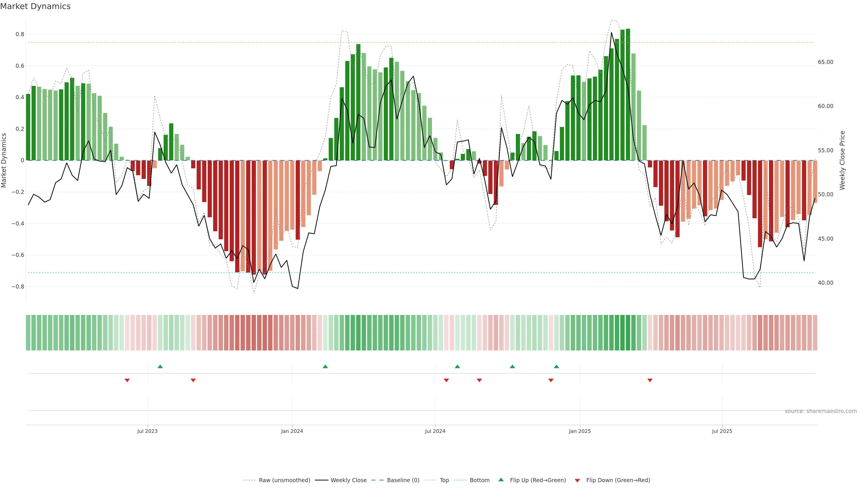The image size is (868, 488).
Task: Click the Jan 2024 x-axis label
Action: tap(292, 431)
